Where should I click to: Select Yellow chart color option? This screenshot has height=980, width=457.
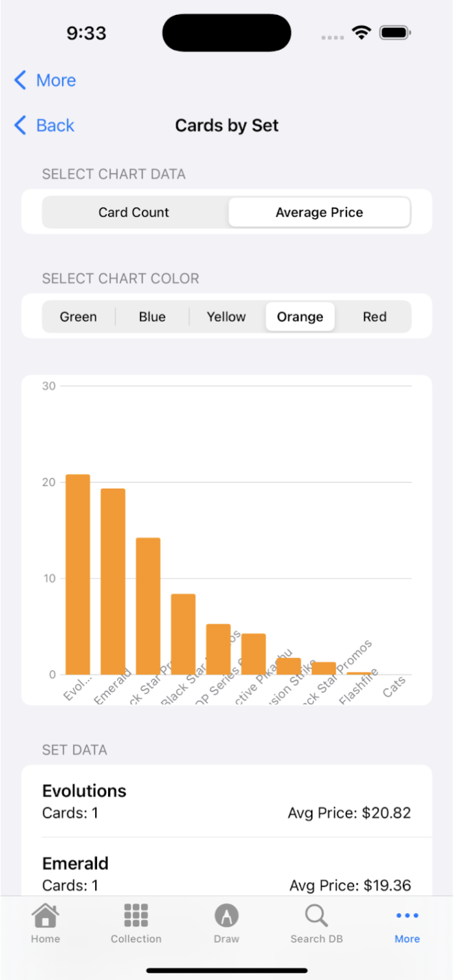(227, 317)
